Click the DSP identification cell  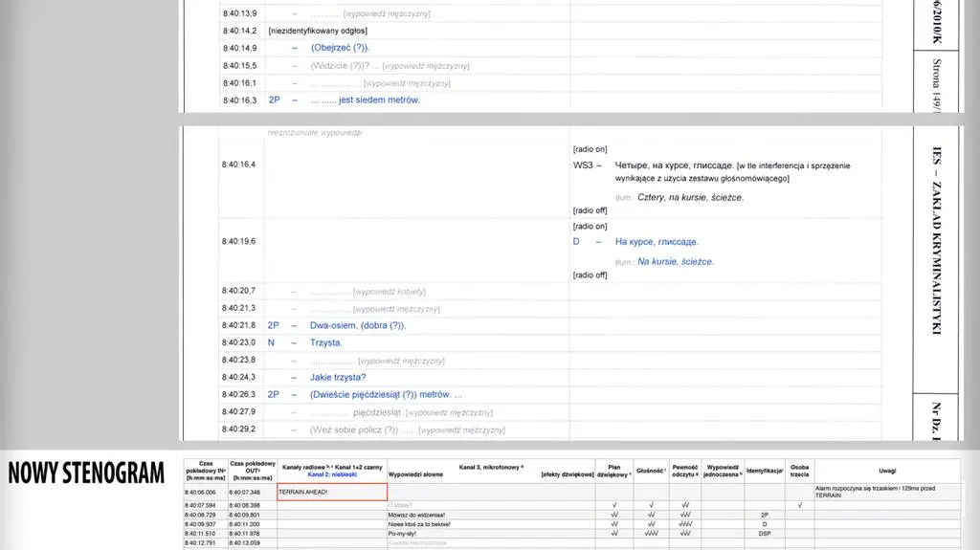(765, 534)
